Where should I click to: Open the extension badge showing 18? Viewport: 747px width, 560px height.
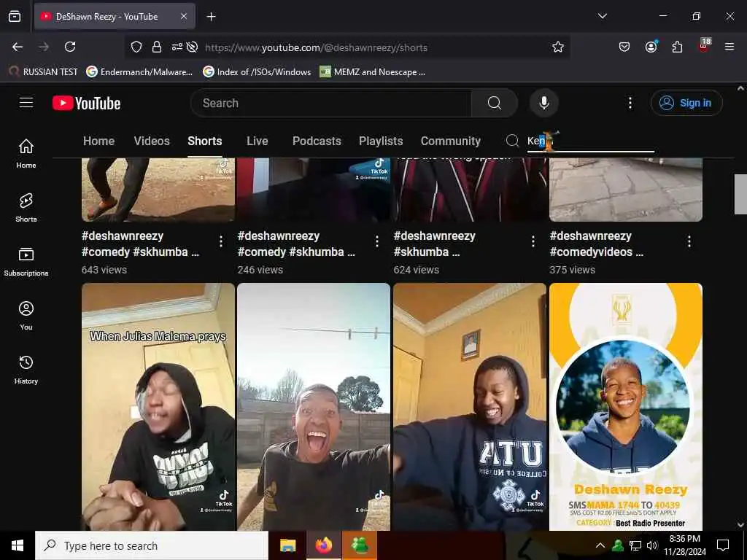click(x=704, y=46)
